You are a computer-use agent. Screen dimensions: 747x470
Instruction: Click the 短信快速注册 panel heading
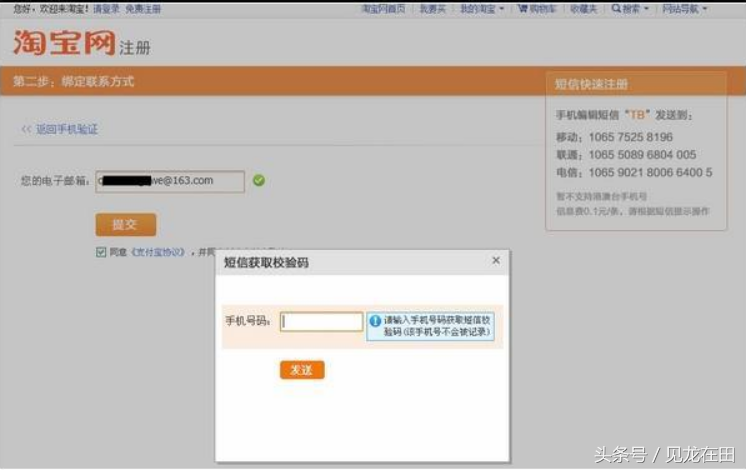click(591, 84)
